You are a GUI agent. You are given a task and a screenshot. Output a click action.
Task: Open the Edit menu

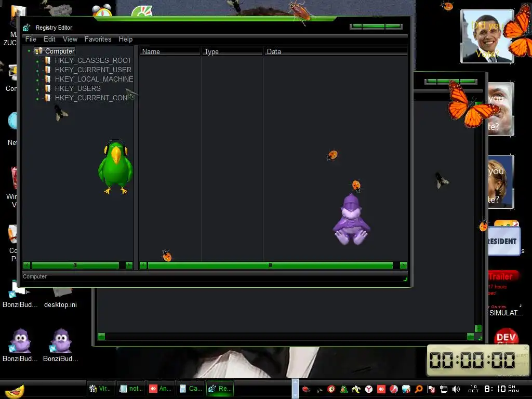click(x=49, y=39)
